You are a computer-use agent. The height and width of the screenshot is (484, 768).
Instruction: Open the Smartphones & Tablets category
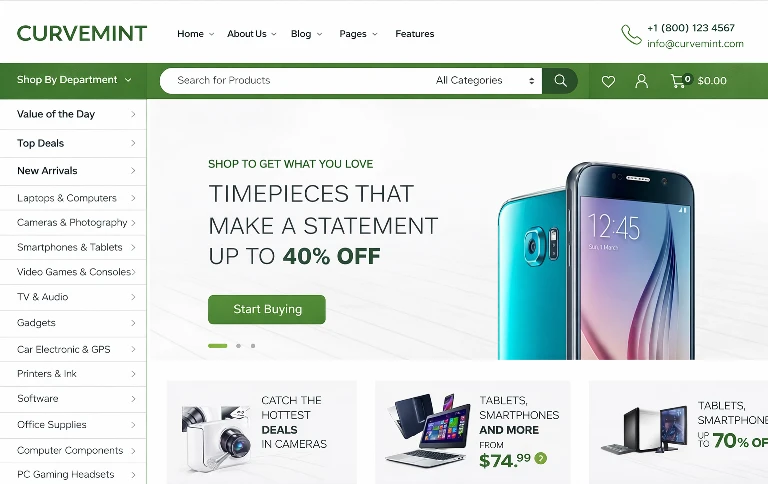point(73,247)
